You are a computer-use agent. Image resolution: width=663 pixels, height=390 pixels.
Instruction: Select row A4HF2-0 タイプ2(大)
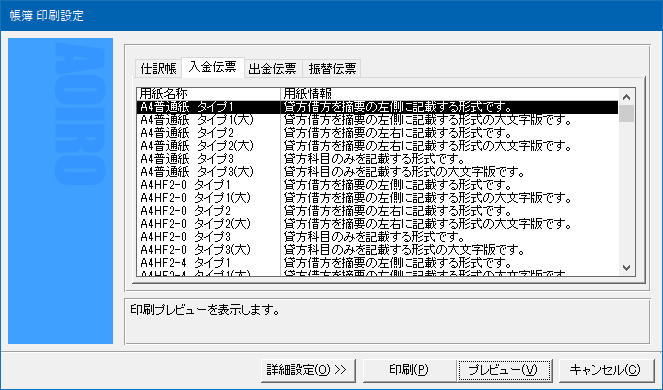(377, 224)
